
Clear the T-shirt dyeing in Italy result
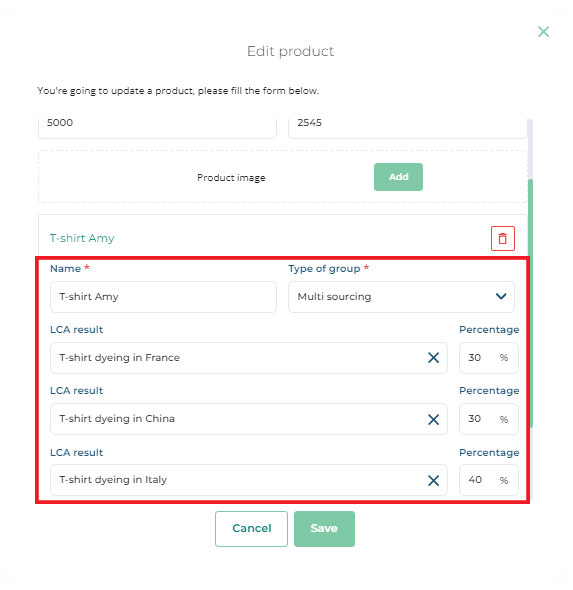click(x=433, y=480)
